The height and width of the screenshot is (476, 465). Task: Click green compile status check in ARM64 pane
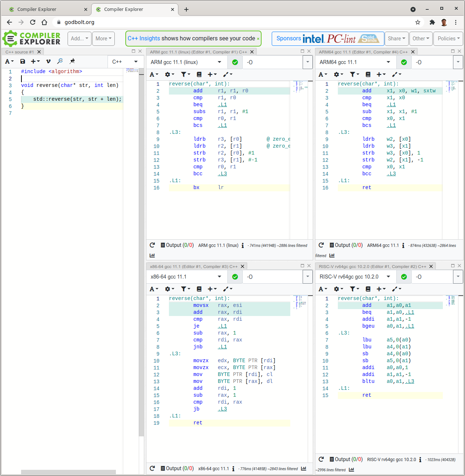click(404, 62)
